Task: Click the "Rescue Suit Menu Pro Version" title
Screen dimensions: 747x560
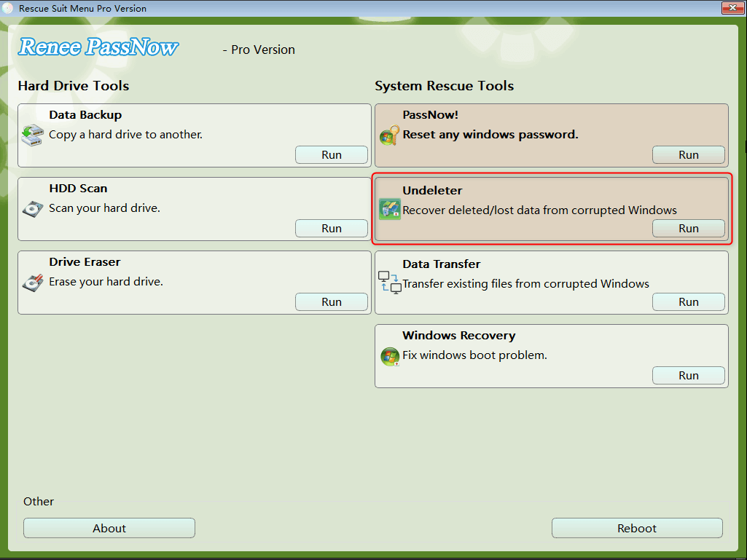Action: point(82,8)
